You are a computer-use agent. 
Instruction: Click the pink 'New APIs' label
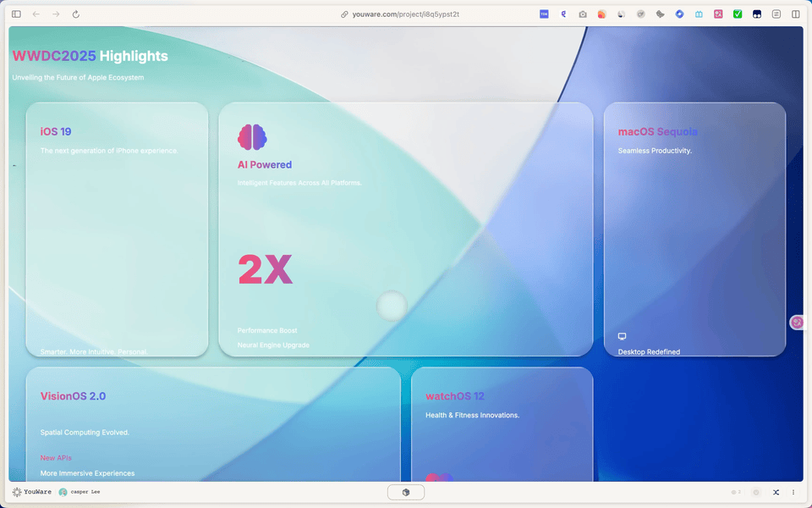click(56, 458)
